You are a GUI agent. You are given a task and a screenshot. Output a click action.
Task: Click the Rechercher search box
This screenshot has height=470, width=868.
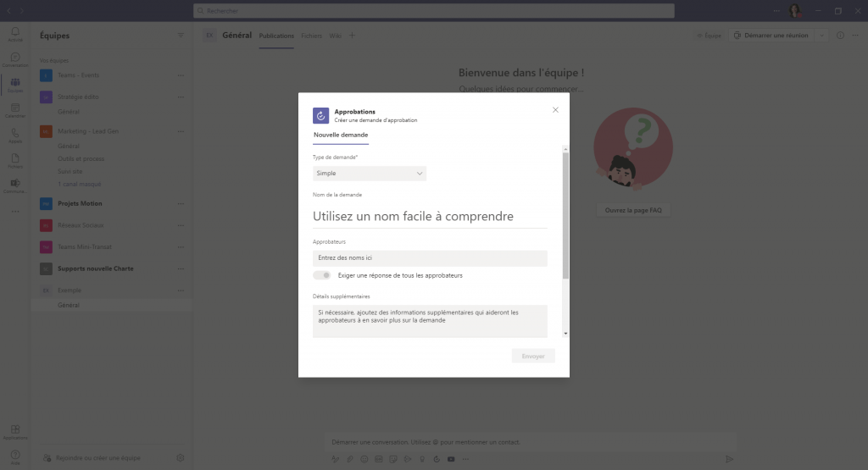434,10
